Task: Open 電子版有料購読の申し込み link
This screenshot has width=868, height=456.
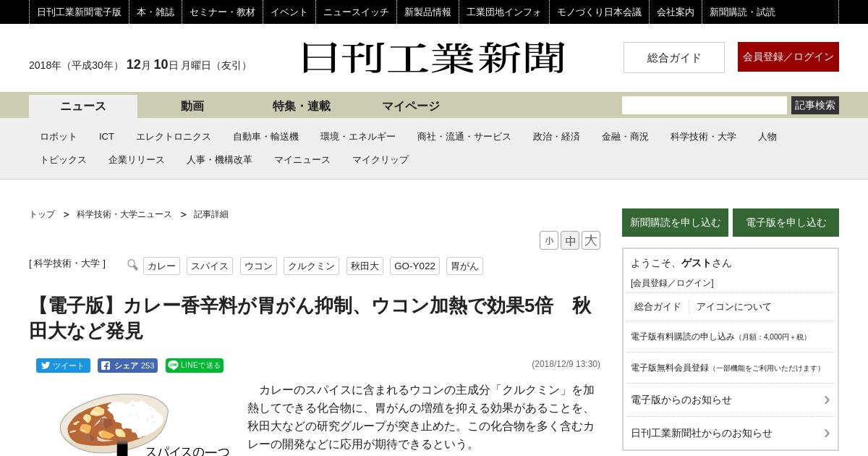Action: click(x=719, y=337)
